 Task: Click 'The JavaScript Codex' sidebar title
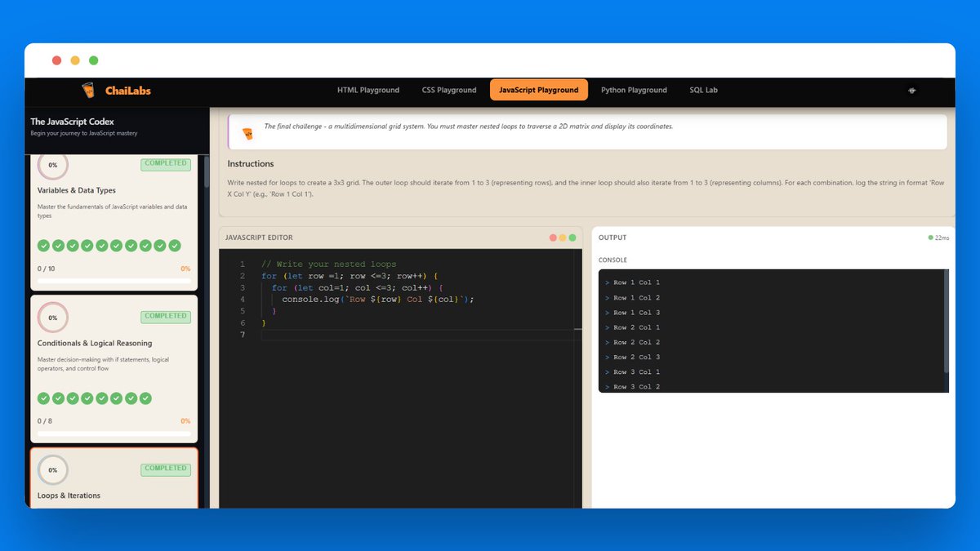pyautogui.click(x=73, y=122)
